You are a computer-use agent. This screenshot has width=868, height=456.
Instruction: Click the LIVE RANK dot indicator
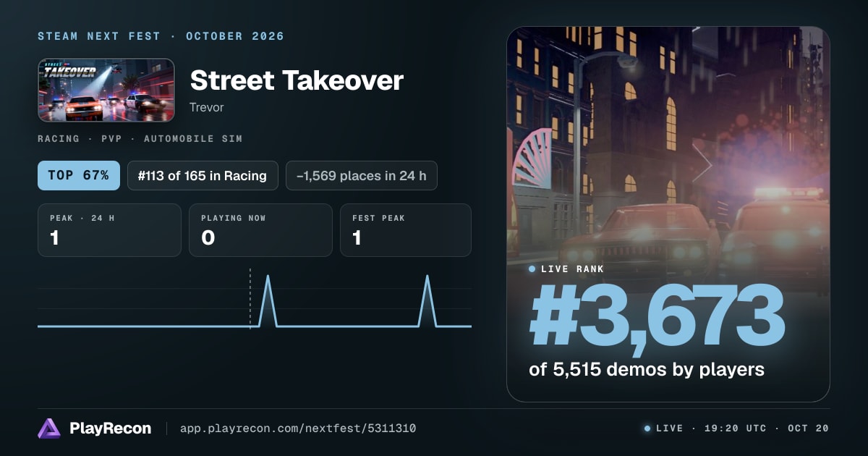click(532, 269)
